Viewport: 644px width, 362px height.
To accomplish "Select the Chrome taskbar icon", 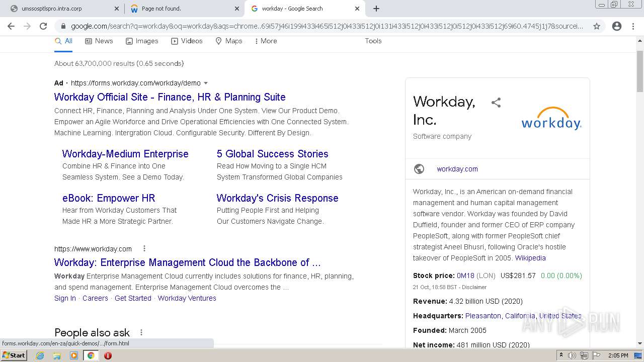I will pos(91,355).
